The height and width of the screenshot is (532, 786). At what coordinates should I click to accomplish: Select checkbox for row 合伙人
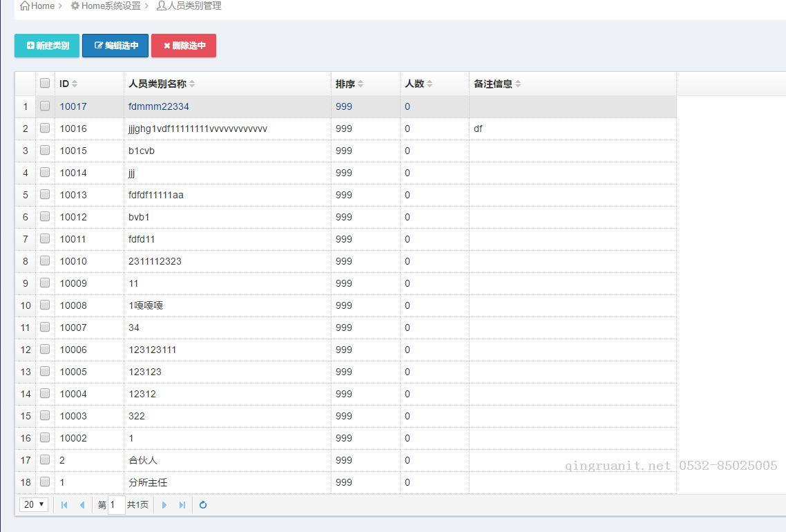pyautogui.click(x=45, y=460)
